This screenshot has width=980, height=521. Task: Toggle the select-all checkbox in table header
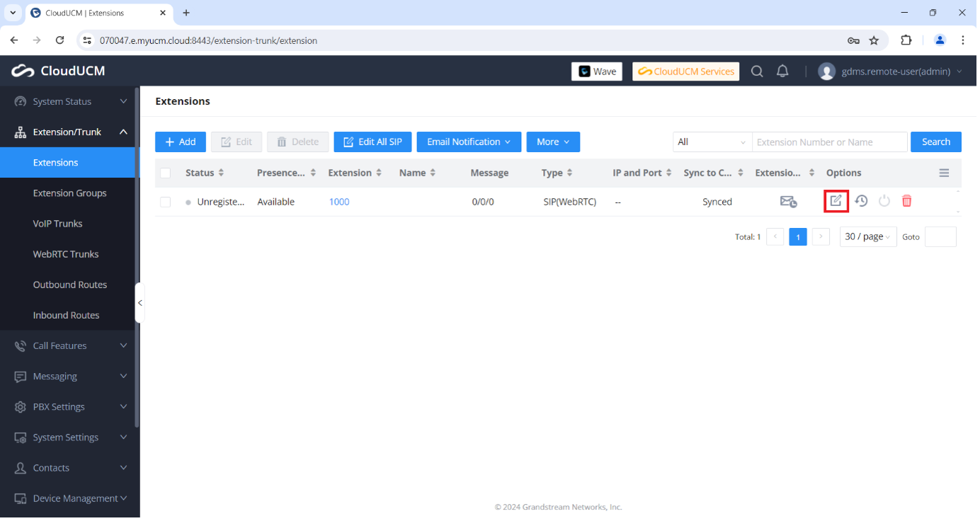tap(166, 173)
